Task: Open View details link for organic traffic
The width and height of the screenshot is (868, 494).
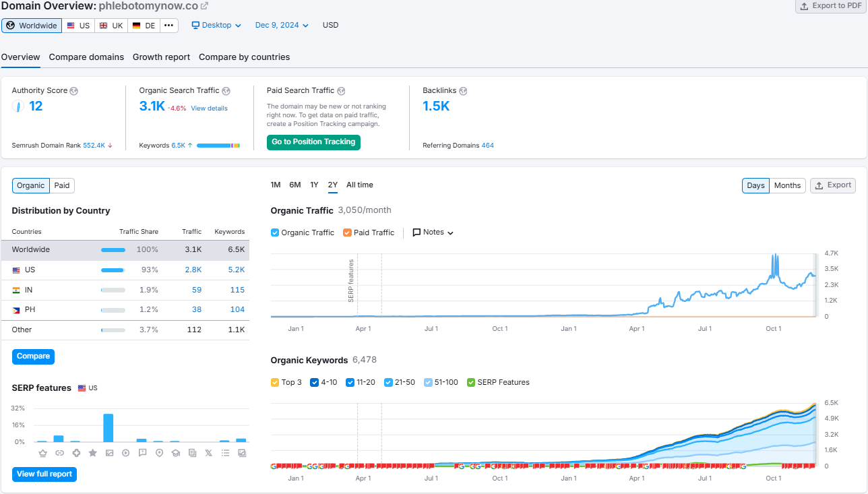Action: (x=209, y=109)
